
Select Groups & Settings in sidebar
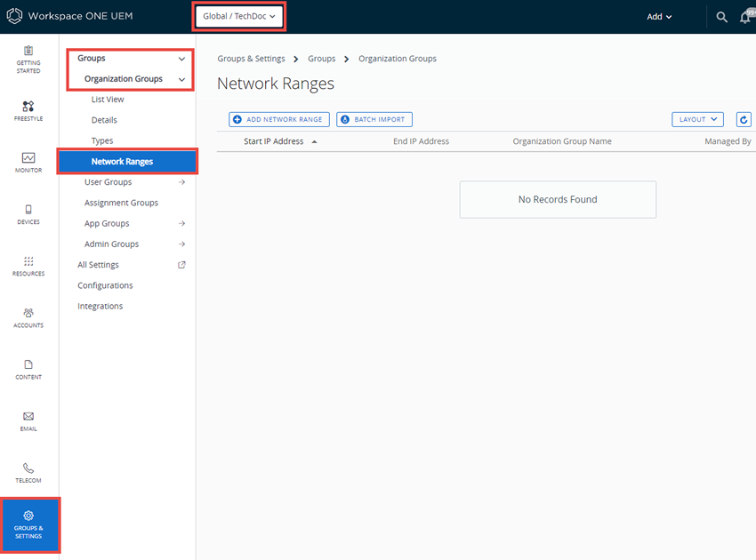click(30, 525)
